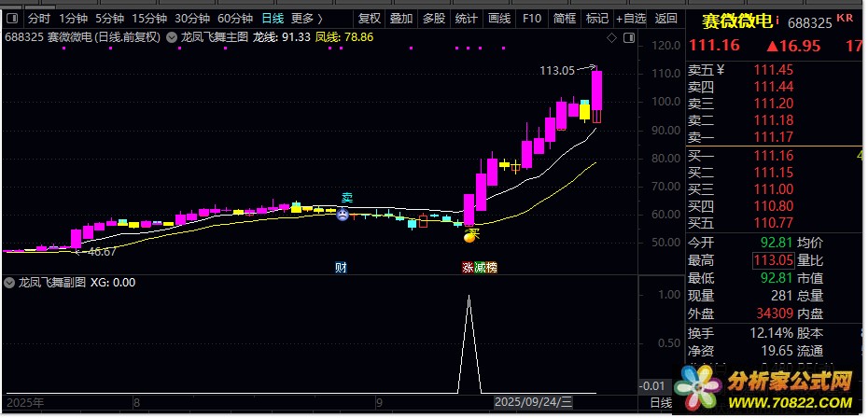This screenshot has height=418, width=868.
Task: Select the 买四 price 110.80
Action: click(x=774, y=206)
